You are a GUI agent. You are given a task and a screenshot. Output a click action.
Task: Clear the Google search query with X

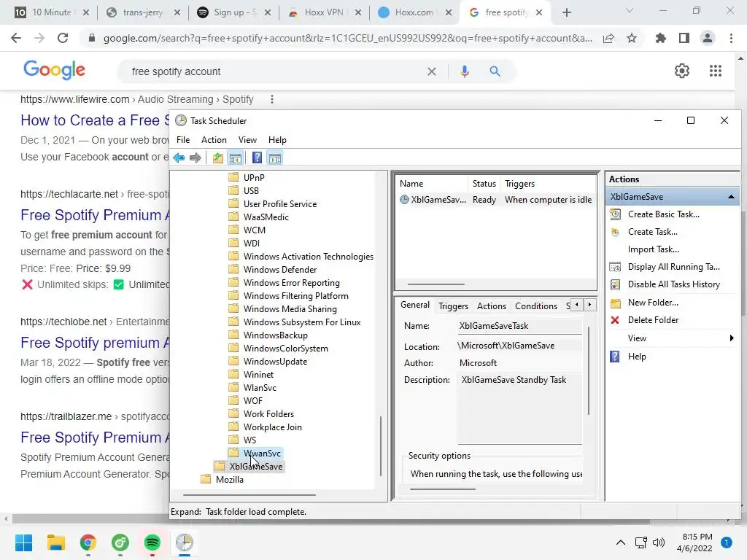tap(432, 71)
